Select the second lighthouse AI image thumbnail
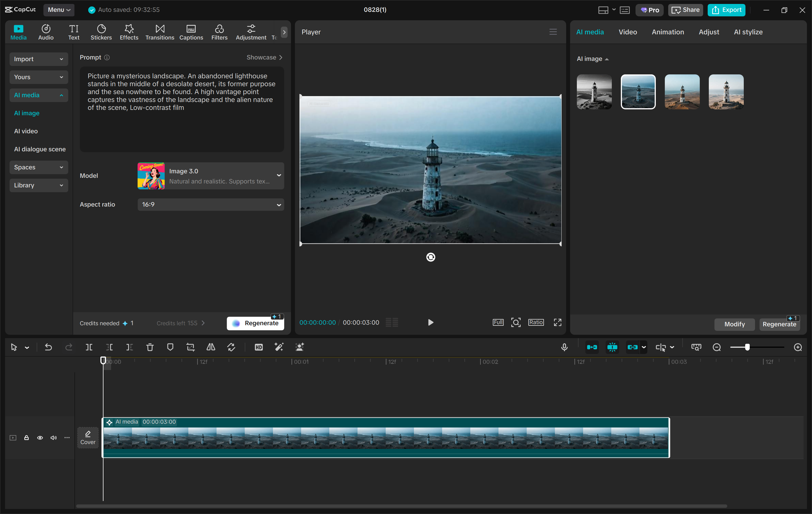 pyautogui.click(x=638, y=92)
